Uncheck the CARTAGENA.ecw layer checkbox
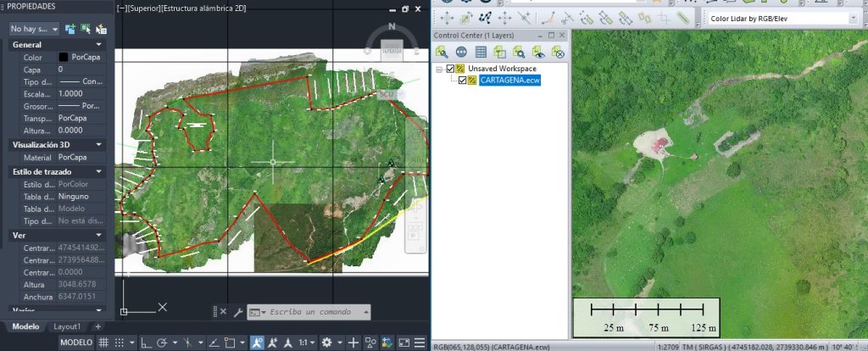868x351 pixels. pos(462,81)
